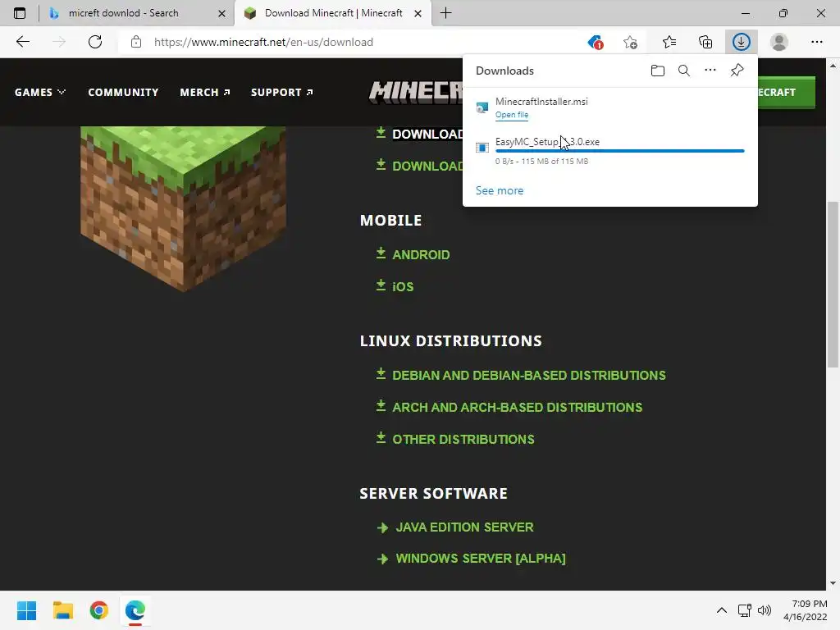This screenshot has width=840, height=630.
Task: Select the Download Minecraft tab
Action: point(333,13)
